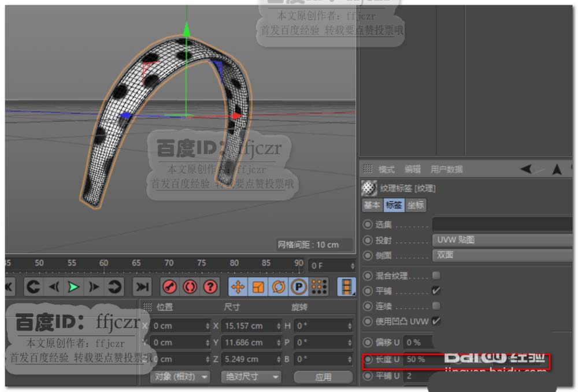This screenshot has width=578, height=392.
Task: Go to next keyframe icon
Action: click(x=114, y=287)
